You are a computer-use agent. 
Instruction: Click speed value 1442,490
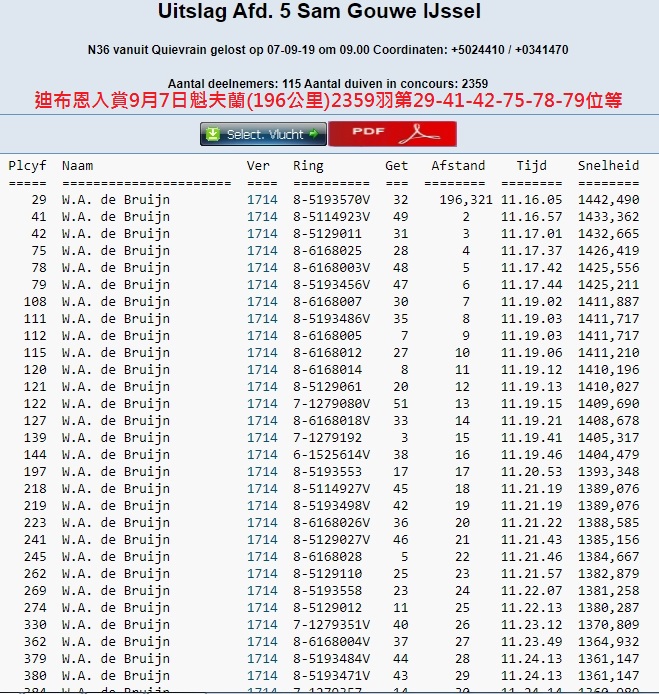pyautogui.click(x=609, y=200)
